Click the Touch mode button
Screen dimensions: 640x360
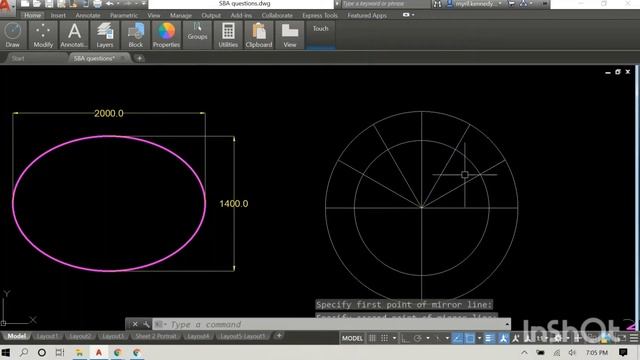tap(320, 35)
